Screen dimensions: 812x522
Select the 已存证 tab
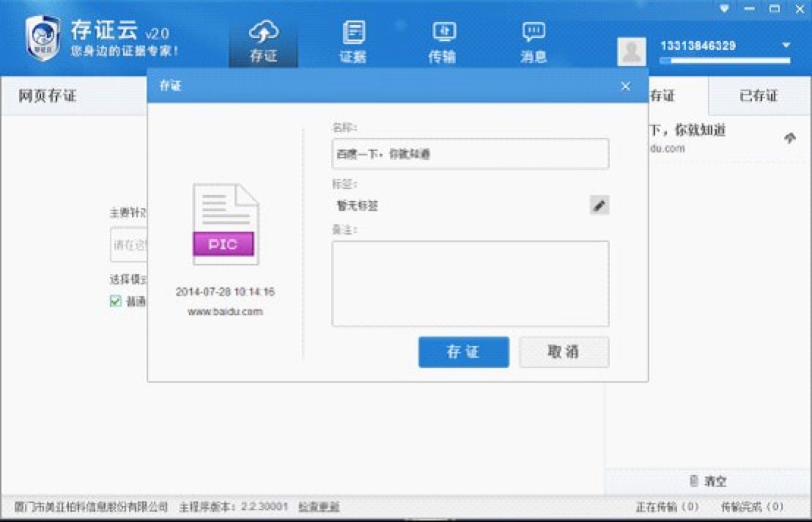759,96
